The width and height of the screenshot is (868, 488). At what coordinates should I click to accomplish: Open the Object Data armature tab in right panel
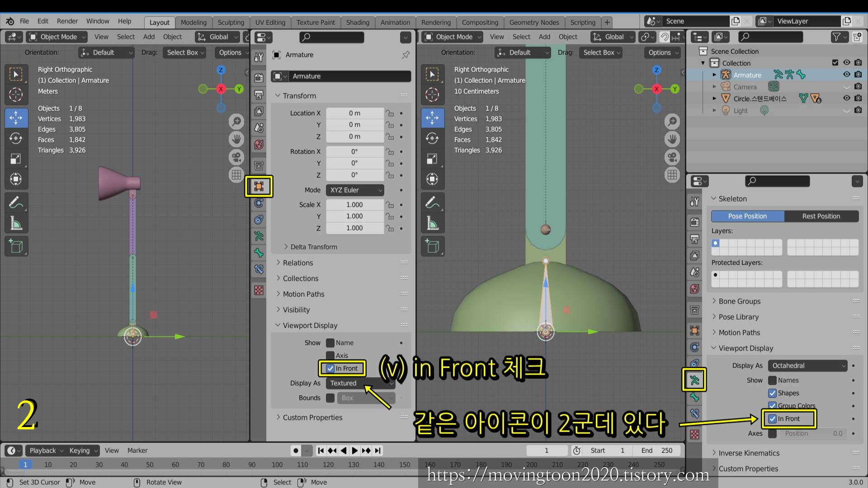click(694, 380)
